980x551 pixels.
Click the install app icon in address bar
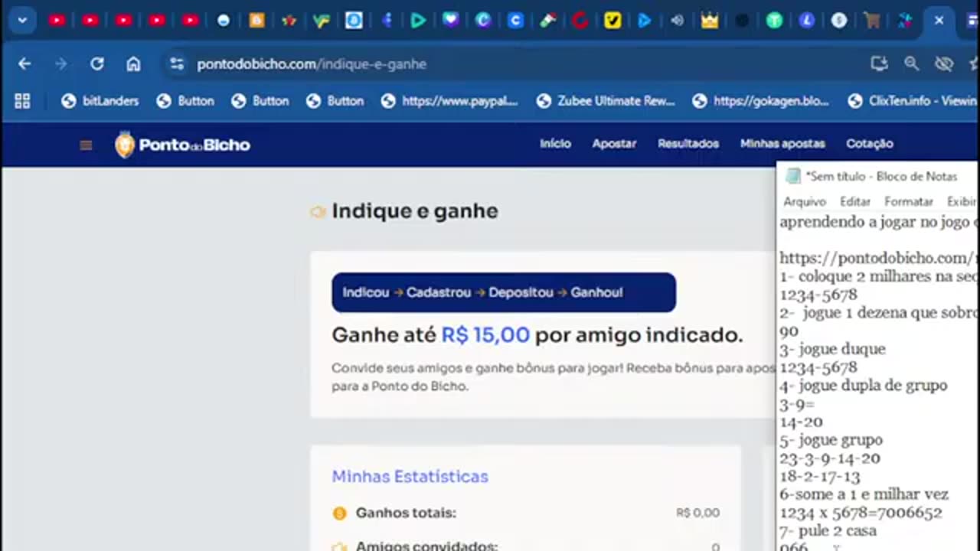(x=879, y=64)
